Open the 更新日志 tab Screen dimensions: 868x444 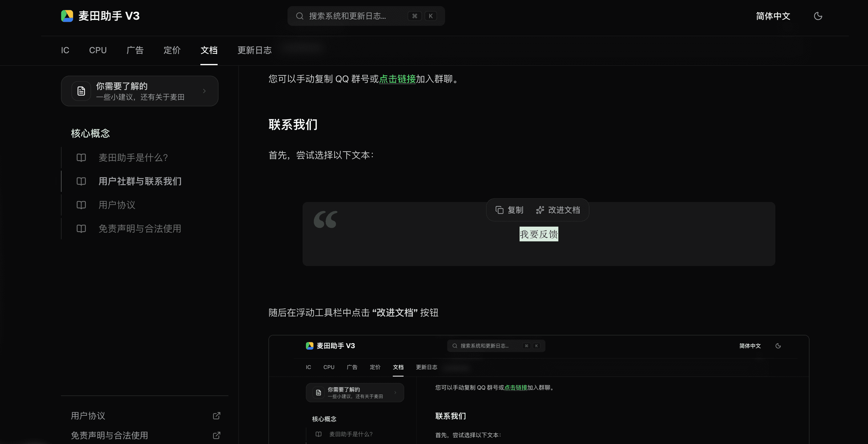255,50
